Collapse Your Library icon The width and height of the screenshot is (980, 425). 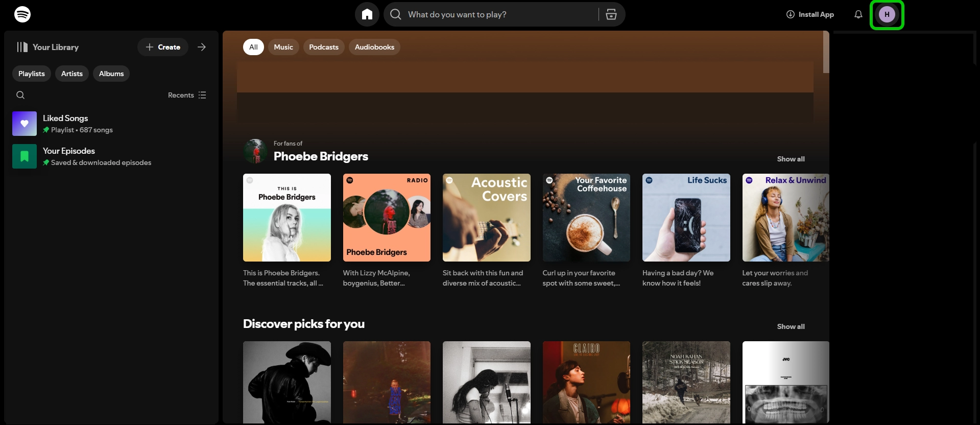pyautogui.click(x=22, y=47)
